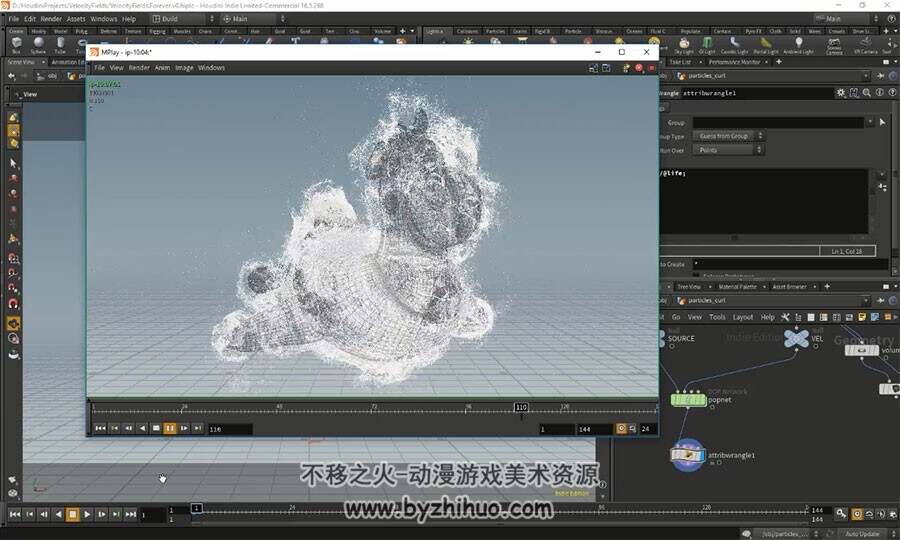This screenshot has height=540, width=900.
Task: Click the MPlay frame 110 timeline marker
Action: tap(521, 407)
